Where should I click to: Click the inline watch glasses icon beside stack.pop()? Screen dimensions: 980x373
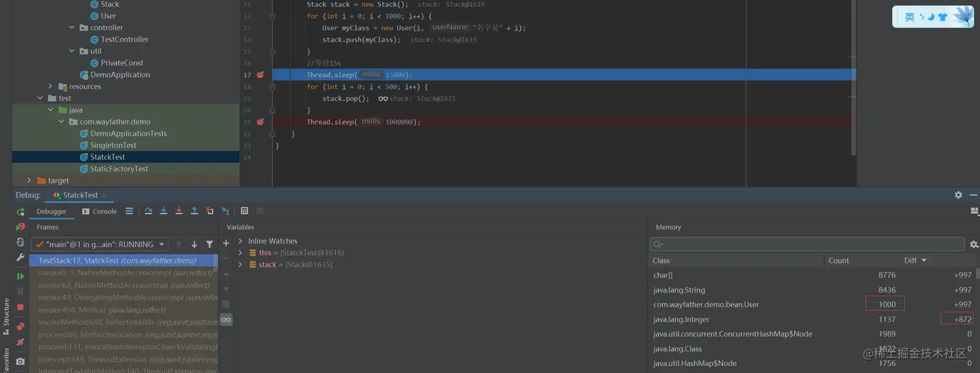(x=383, y=99)
